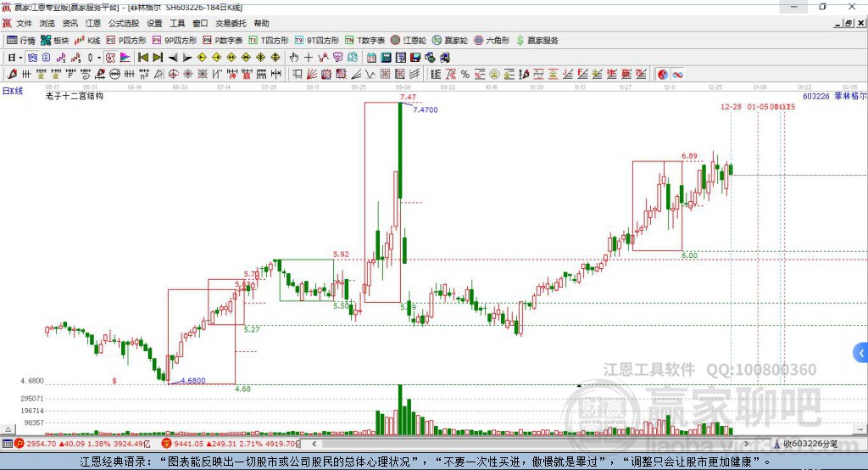Restore the inner chart child window

click(x=849, y=23)
